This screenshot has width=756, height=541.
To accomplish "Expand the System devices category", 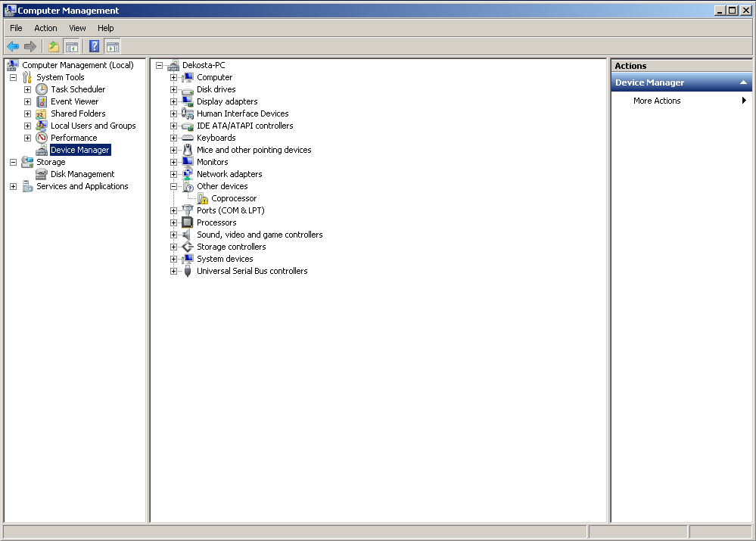I will coord(173,259).
